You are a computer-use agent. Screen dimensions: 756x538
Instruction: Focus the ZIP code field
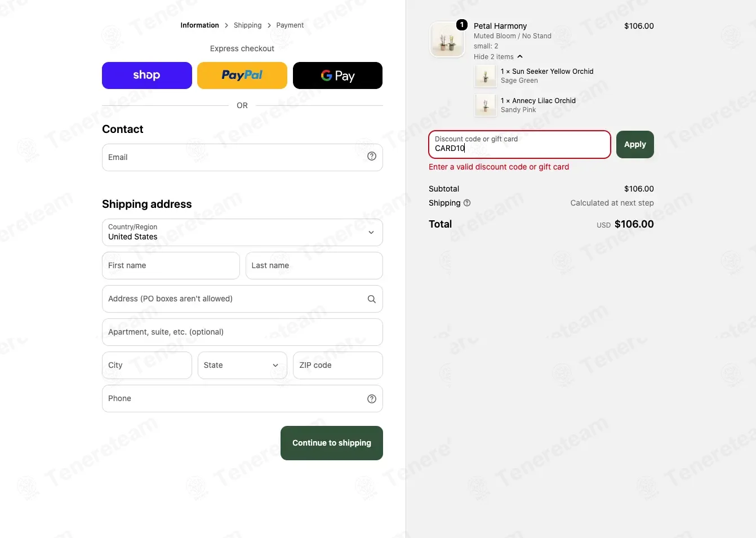(x=338, y=365)
